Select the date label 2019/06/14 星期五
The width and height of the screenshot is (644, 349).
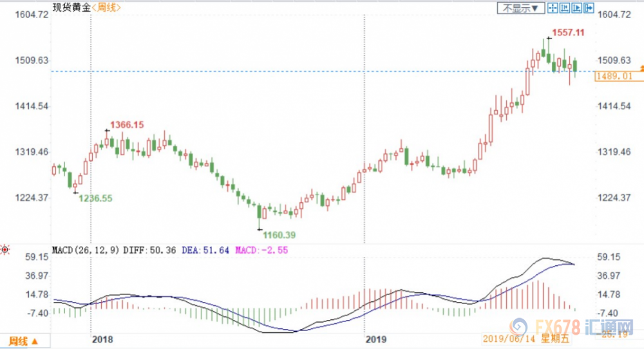[526, 339]
